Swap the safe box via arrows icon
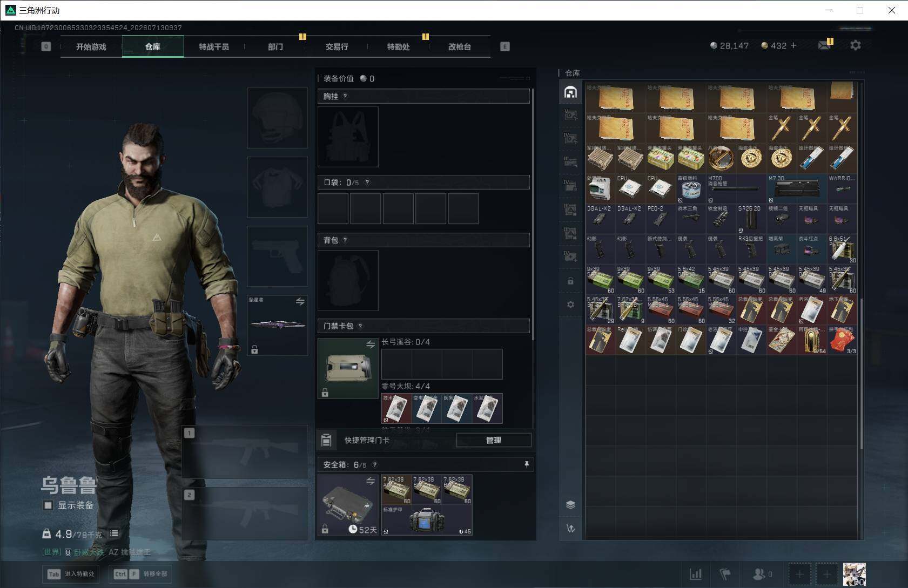Viewport: 908px width, 588px height. tap(371, 481)
